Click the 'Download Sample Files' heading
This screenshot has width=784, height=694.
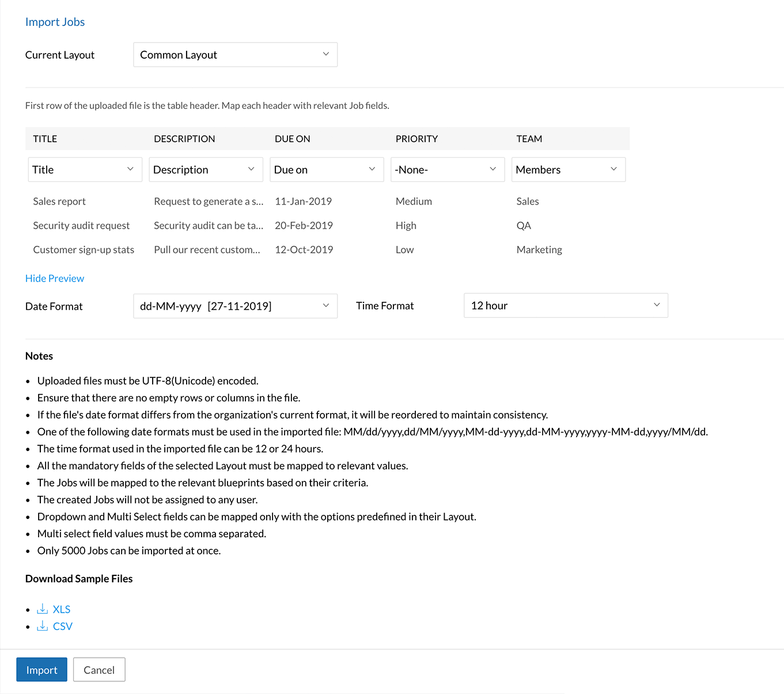[x=79, y=578]
